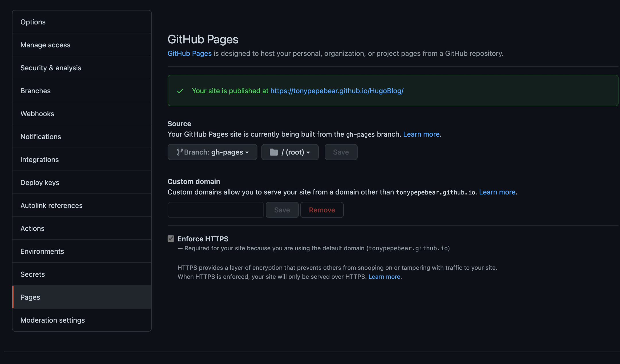620x364 pixels.
Task: Open Autolink references settings
Action: [x=82, y=206]
